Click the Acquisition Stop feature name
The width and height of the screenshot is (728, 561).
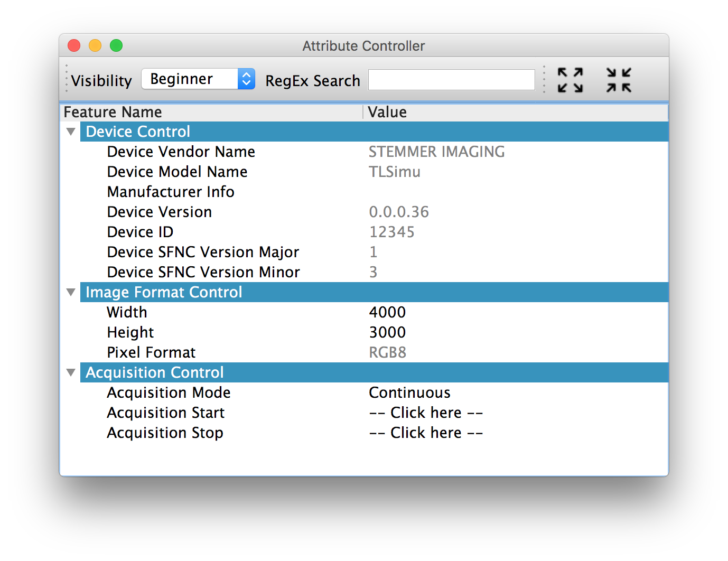(165, 433)
